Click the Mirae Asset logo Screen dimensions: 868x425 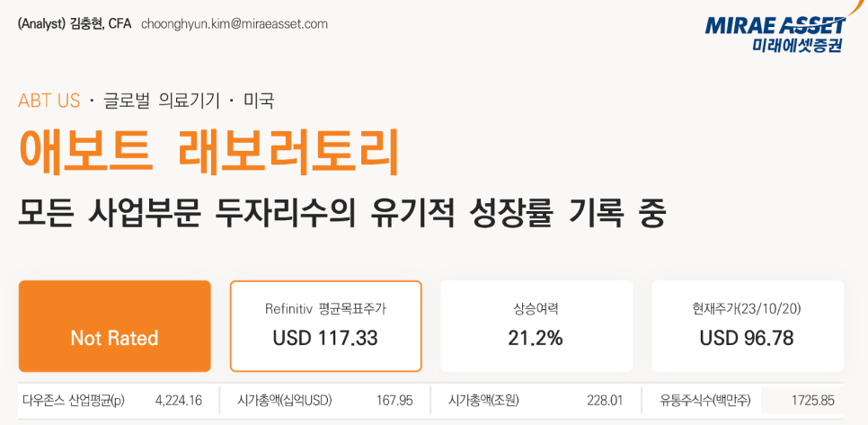coord(776,33)
